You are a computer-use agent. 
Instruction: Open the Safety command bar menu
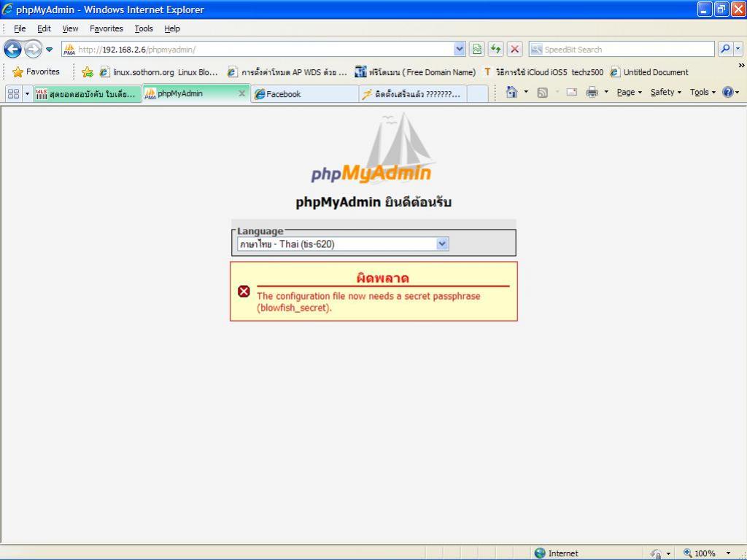[665, 93]
